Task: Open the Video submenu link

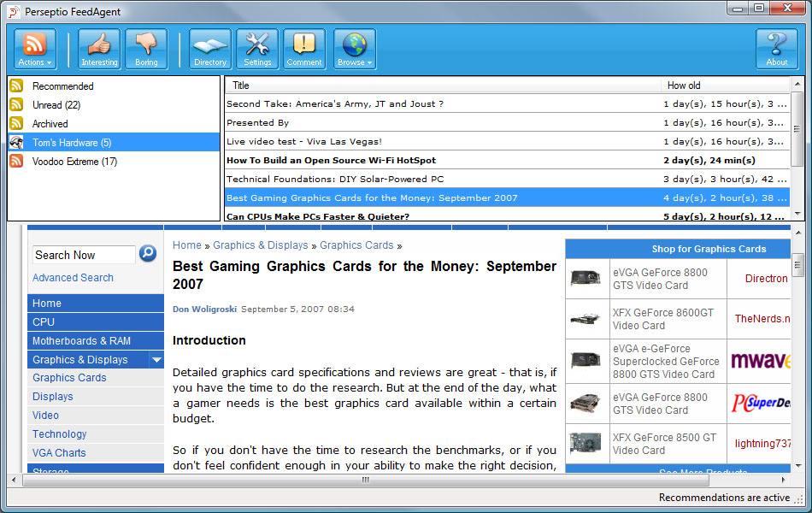Action: click(45, 415)
